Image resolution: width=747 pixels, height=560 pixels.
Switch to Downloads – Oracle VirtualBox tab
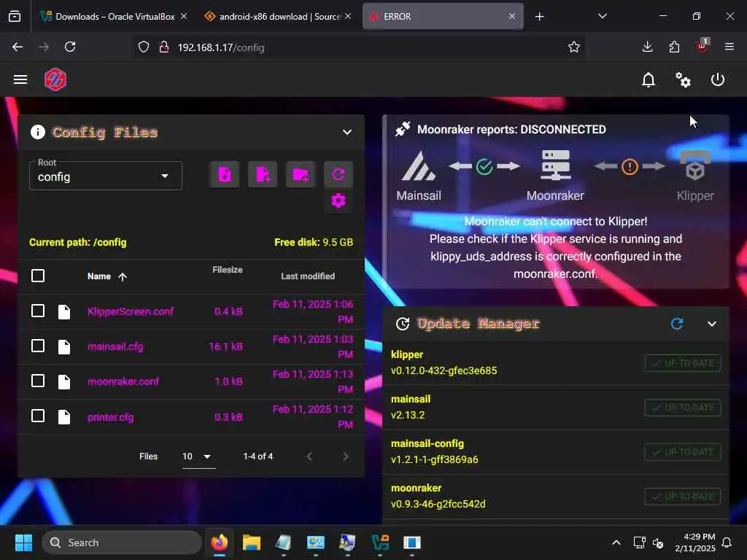point(114,16)
